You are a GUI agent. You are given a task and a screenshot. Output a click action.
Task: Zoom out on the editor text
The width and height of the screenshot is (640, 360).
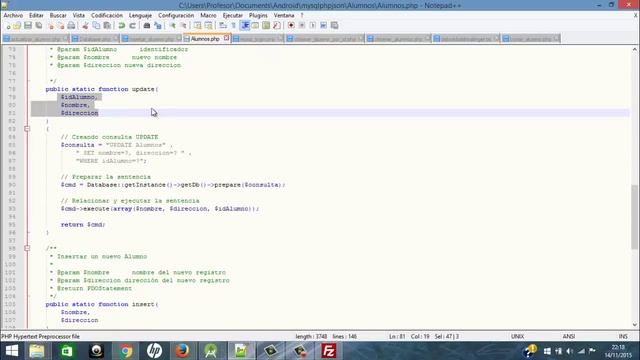(184, 26)
